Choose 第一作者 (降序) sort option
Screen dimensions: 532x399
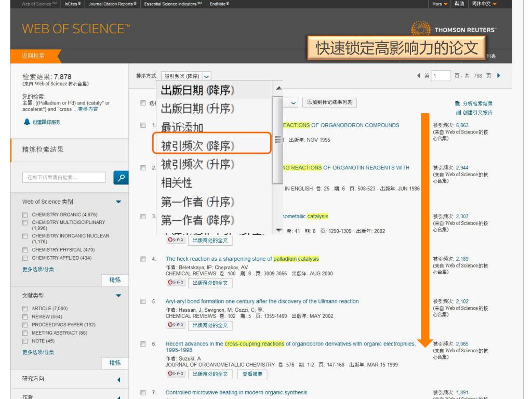pyautogui.click(x=197, y=220)
